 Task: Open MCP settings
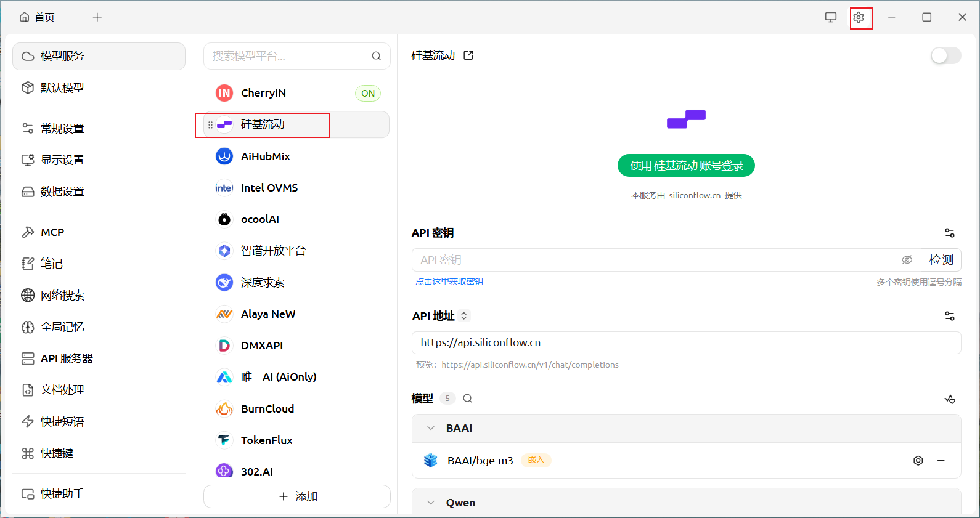(99, 232)
